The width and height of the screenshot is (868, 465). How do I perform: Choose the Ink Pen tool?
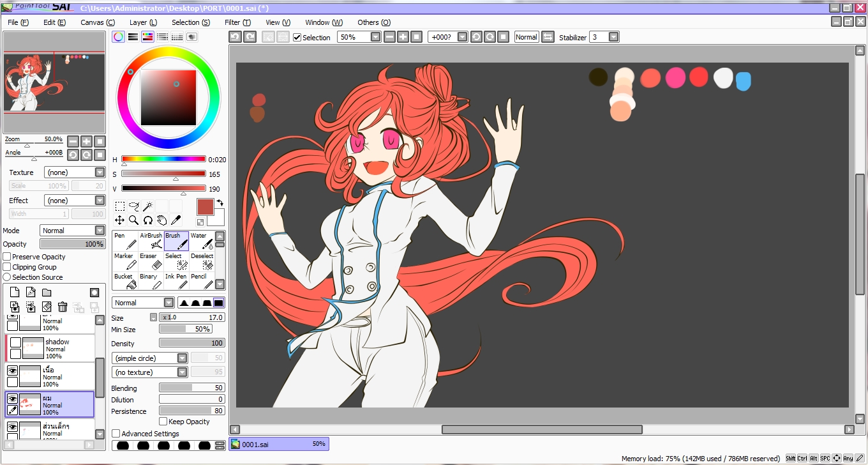(176, 281)
